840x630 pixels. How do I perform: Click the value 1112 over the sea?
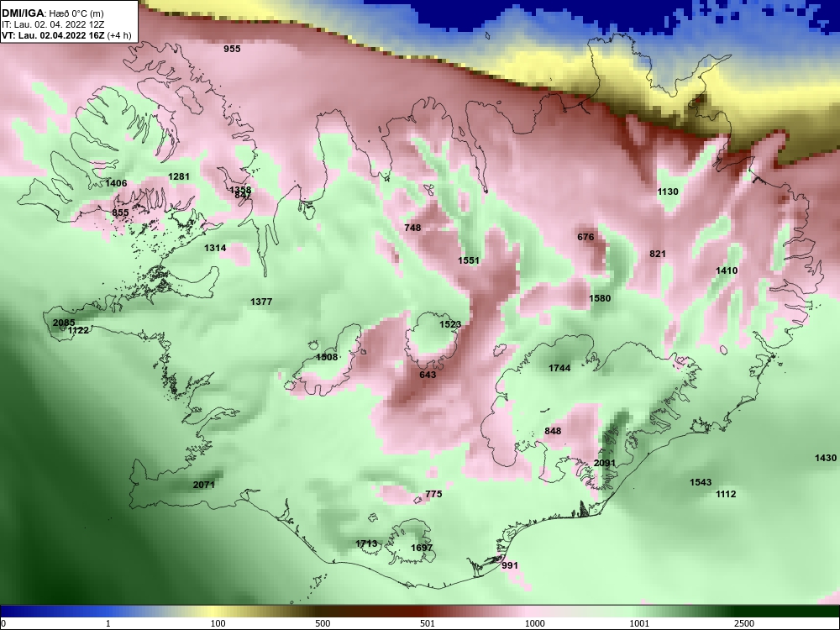tap(727, 494)
